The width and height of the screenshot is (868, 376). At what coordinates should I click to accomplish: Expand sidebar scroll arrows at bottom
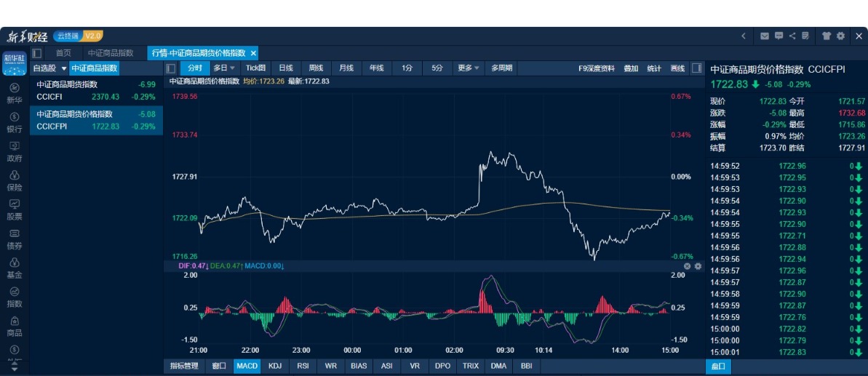pos(15,366)
